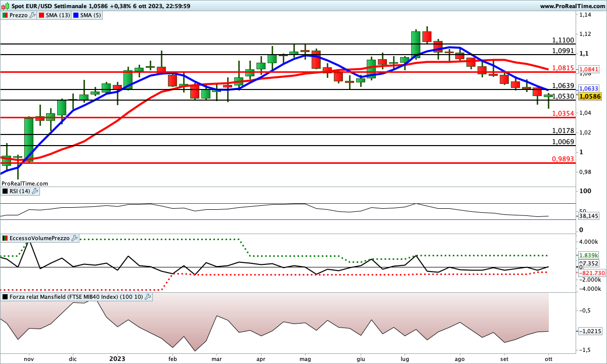Click the ago month label on time axis

click(x=459, y=358)
